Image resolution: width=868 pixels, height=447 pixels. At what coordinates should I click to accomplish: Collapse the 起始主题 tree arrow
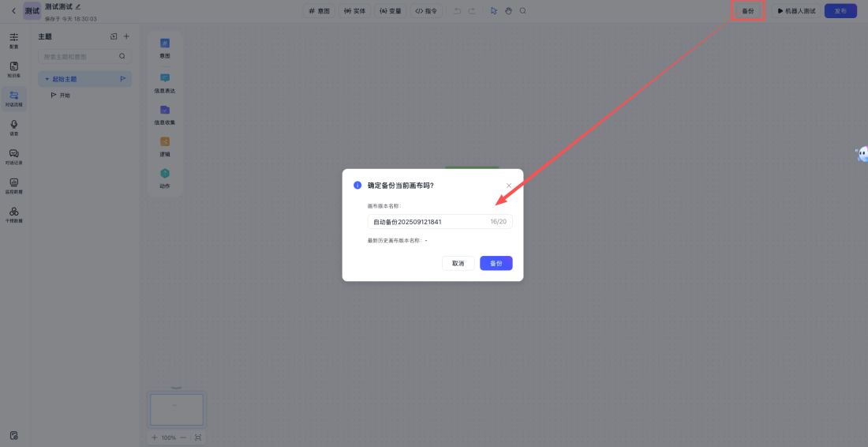[47, 79]
